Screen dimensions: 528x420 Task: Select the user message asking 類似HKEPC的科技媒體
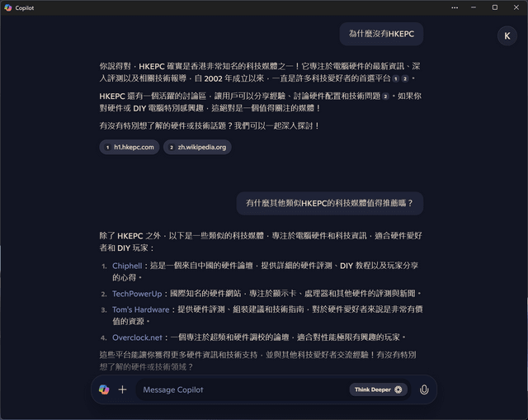pos(330,203)
